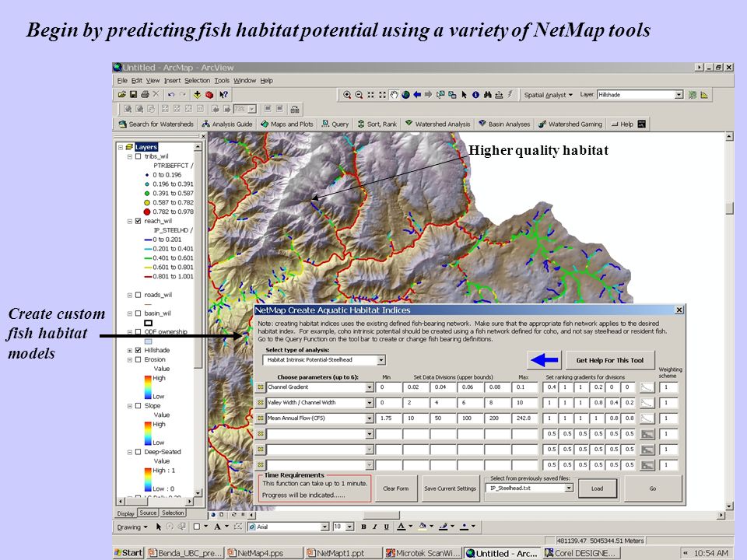Image resolution: width=747 pixels, height=560 pixels.
Task: Click gradient curve icon for Channel Gradient row
Action: pyautogui.click(x=647, y=387)
